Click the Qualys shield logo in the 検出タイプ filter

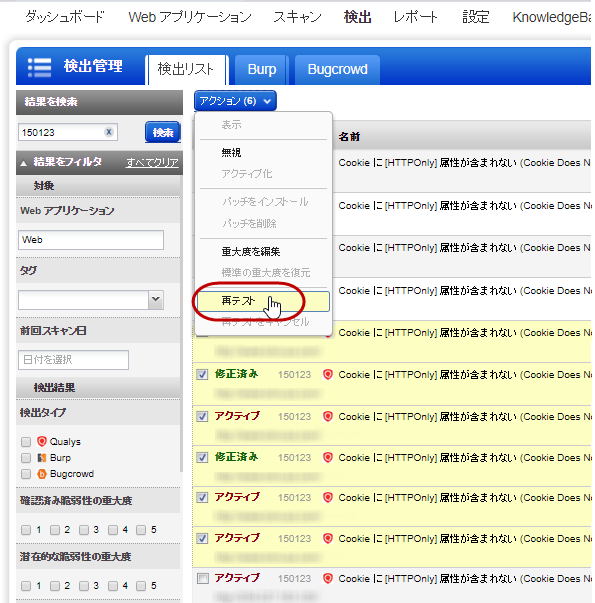click(42, 441)
